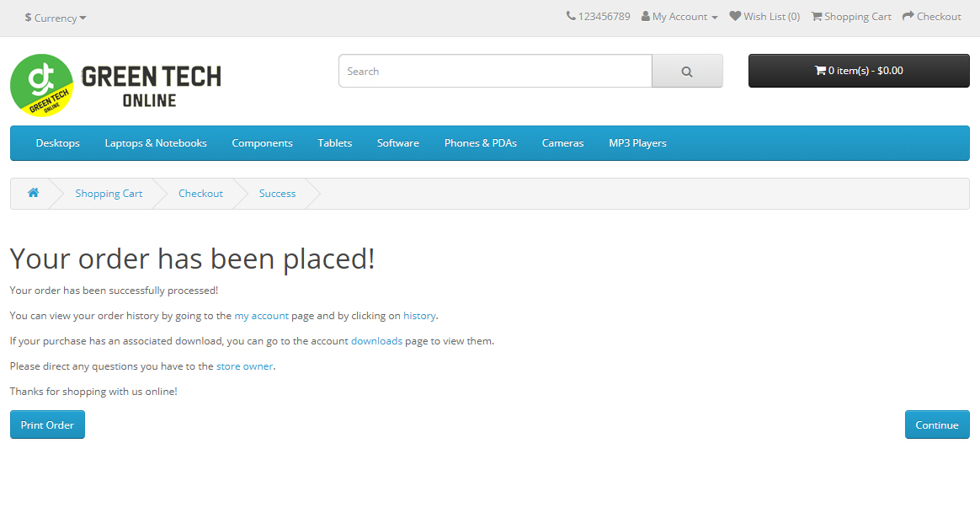Viewport: 980px width, 507px height.
Task: Click Success breadcrumb
Action: (x=278, y=194)
